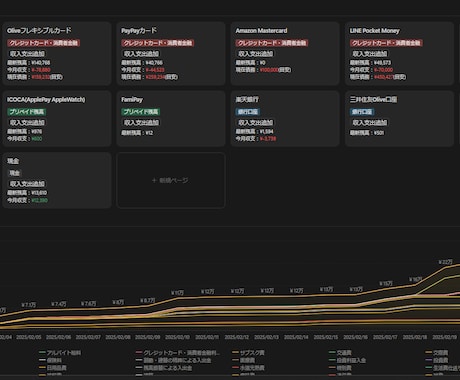Click 2025/02/14 date on chart axis
Image resolution: width=460 pixels, height=380 pixels.
coord(296,337)
